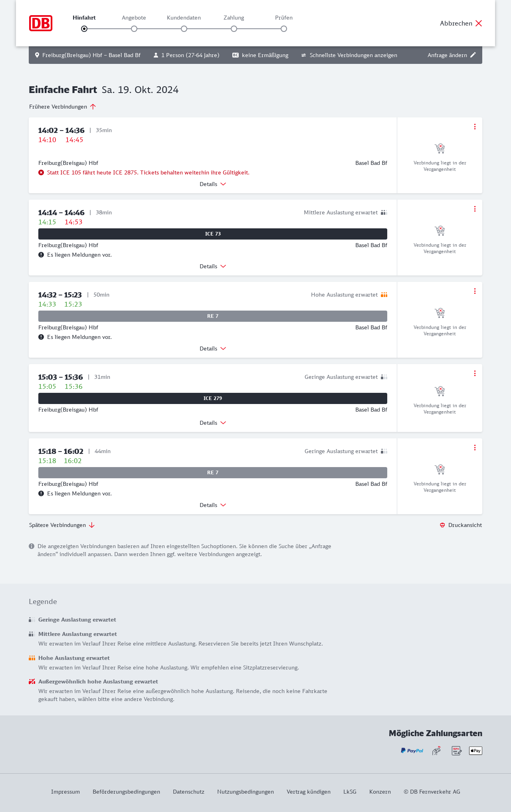Click the Apple Pay payment icon
This screenshot has height=812, width=511.
coord(475,751)
